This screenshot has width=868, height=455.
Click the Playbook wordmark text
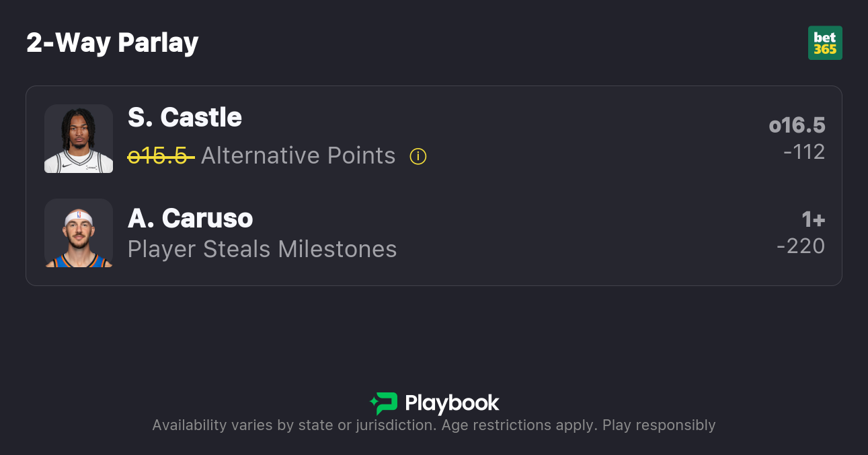tap(452, 403)
